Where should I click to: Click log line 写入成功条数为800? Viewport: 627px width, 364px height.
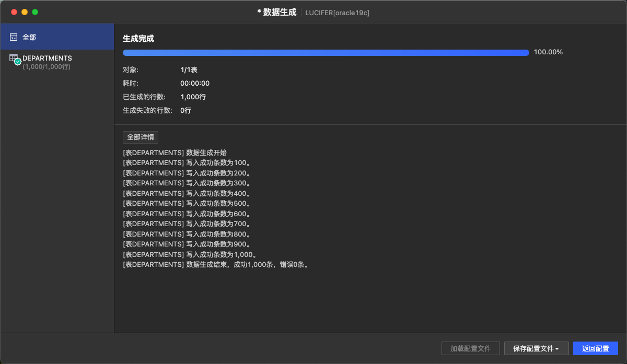187,234
